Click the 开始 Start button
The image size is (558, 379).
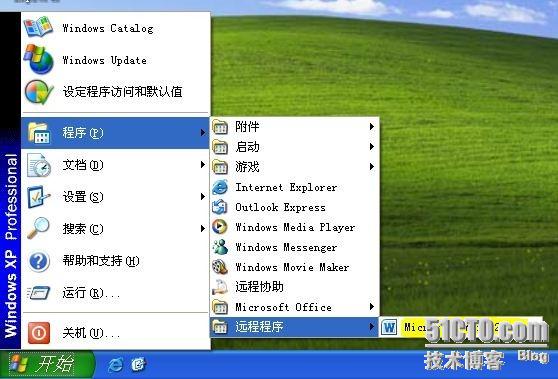[47, 364]
